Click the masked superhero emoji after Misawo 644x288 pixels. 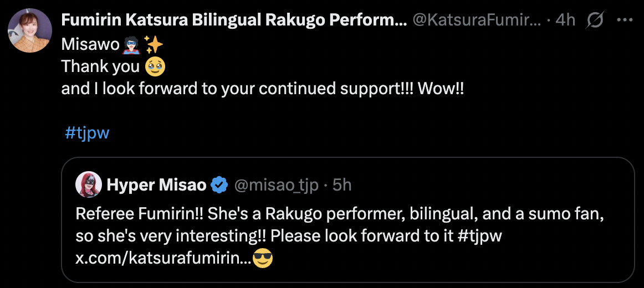tap(131, 43)
